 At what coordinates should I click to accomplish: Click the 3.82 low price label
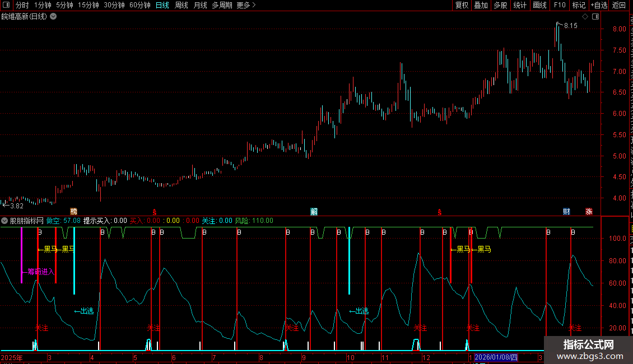click(17, 206)
